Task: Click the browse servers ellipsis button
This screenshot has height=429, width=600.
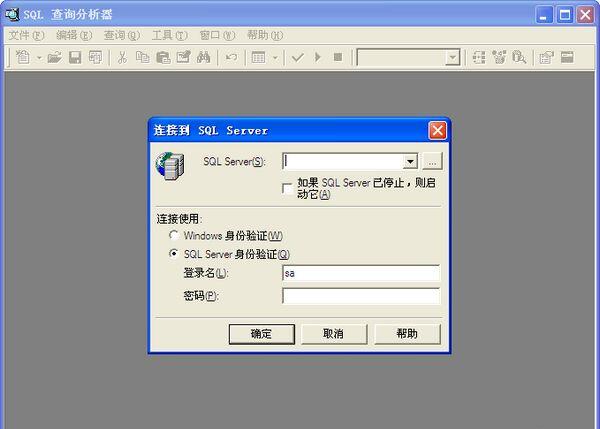Action: click(x=432, y=161)
